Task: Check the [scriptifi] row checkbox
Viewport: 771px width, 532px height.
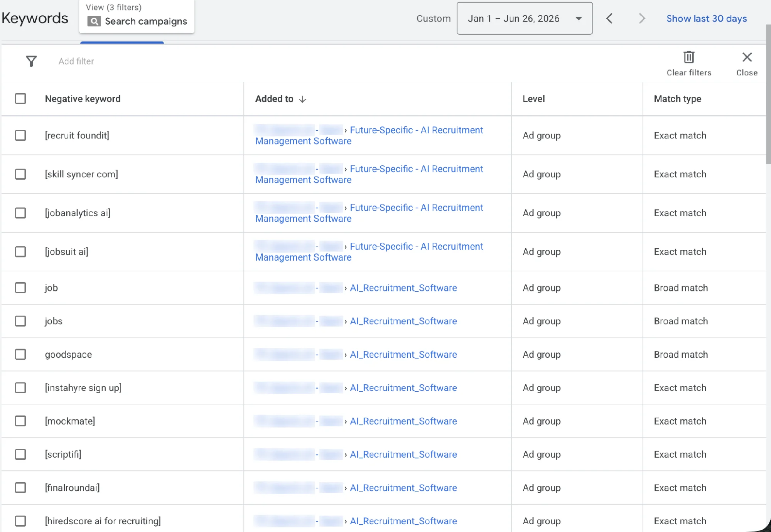Action: pyautogui.click(x=20, y=455)
